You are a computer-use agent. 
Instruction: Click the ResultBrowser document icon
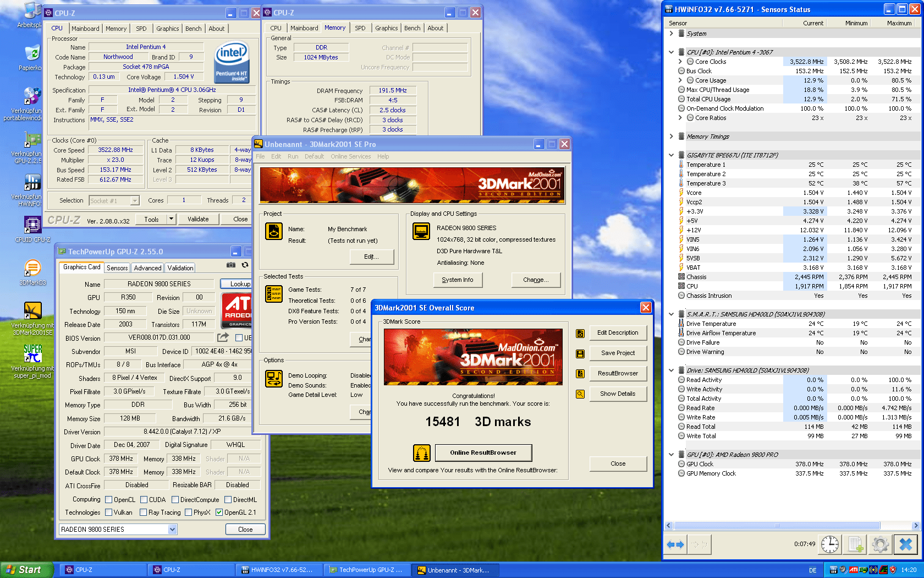pos(580,374)
